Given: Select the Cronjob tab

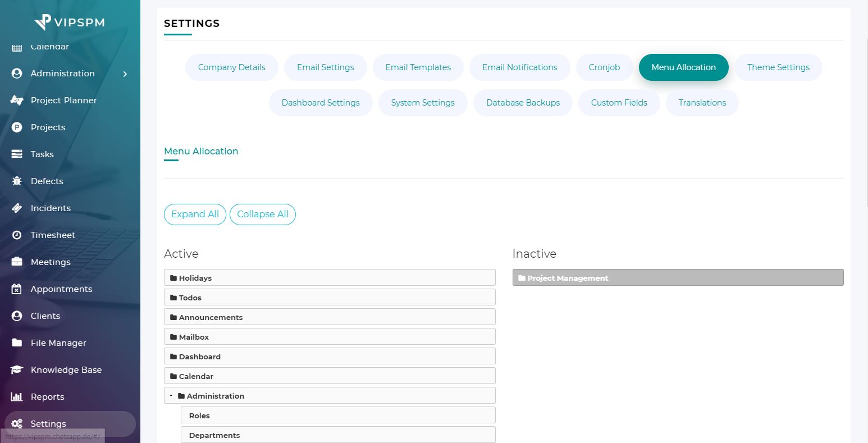Looking at the screenshot, I should tap(605, 67).
